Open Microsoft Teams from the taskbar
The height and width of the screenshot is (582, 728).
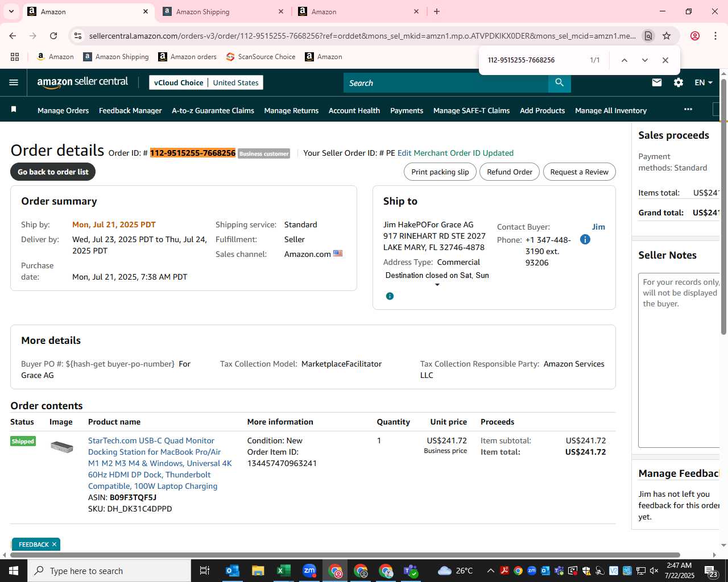click(411, 571)
